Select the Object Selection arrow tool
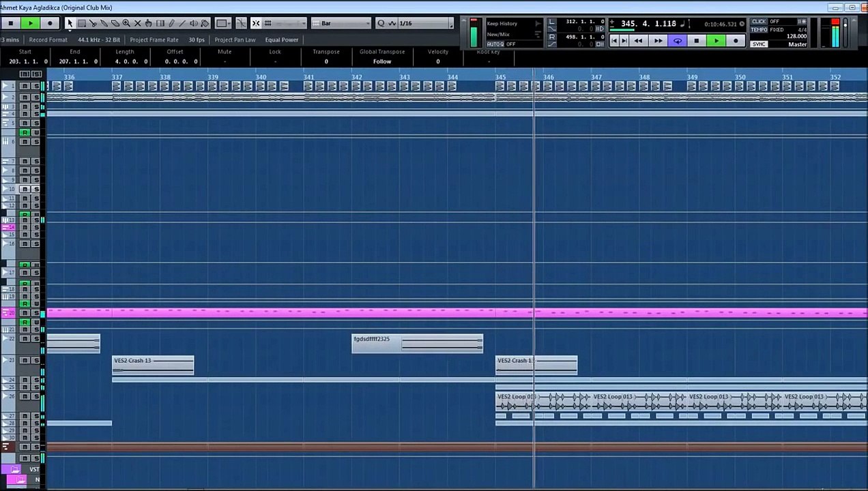The height and width of the screenshot is (491, 868). coord(70,23)
